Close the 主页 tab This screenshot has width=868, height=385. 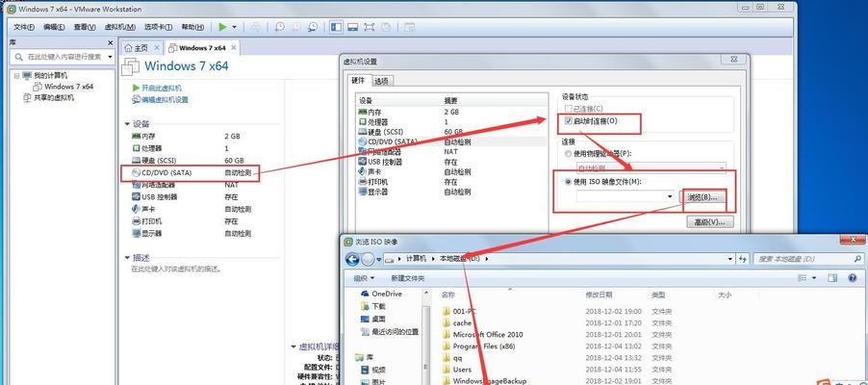click(x=157, y=47)
